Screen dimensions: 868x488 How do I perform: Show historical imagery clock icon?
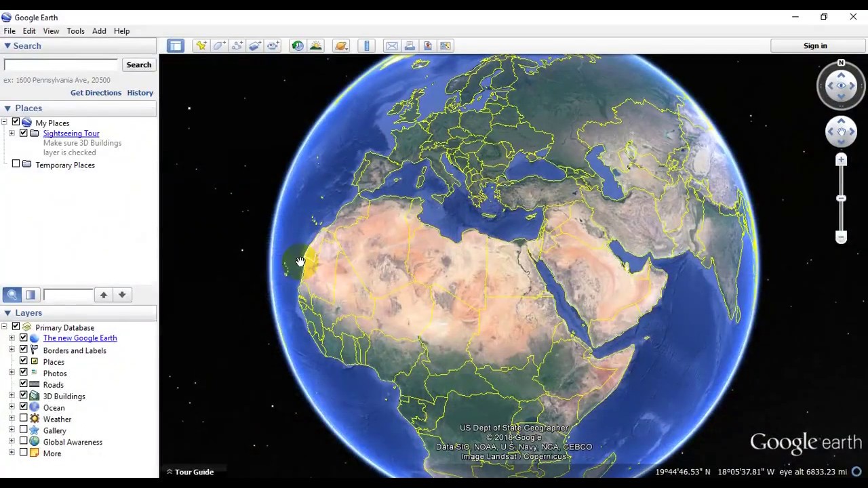coord(298,46)
